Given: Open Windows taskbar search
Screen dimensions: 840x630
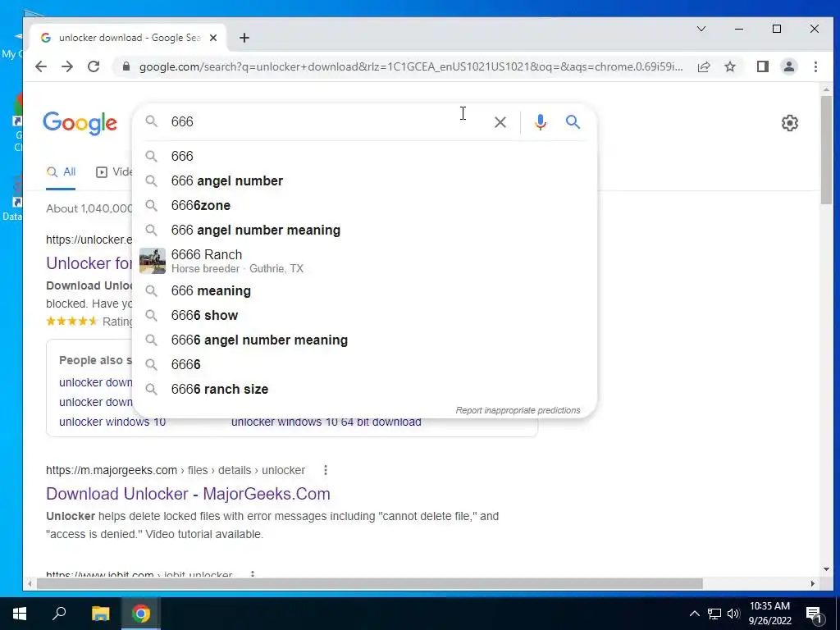Looking at the screenshot, I should point(59,614).
